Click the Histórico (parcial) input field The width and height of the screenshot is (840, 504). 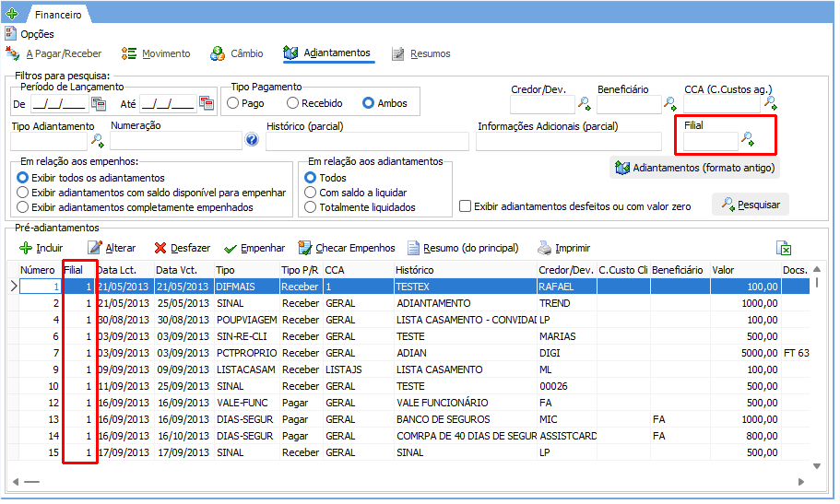pyautogui.click(x=367, y=141)
